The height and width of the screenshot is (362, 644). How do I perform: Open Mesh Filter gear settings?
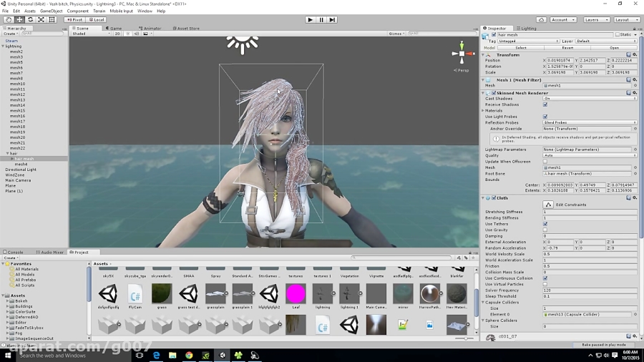click(635, 80)
